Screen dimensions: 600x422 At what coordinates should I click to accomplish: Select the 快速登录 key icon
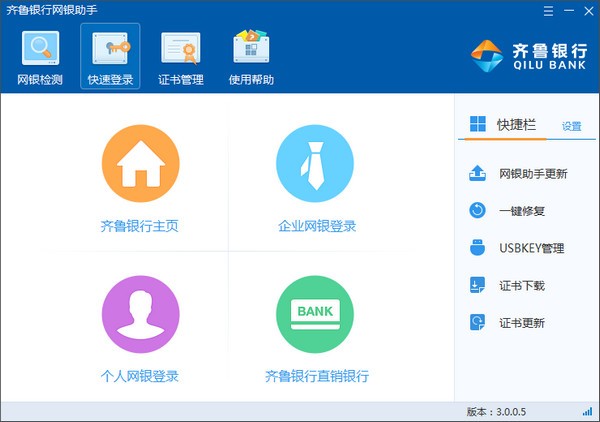(110, 48)
